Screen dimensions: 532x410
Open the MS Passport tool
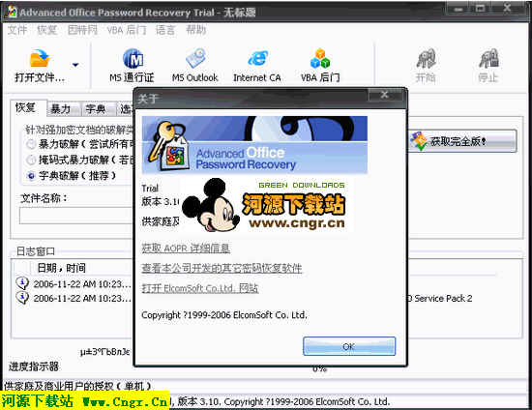(133, 66)
